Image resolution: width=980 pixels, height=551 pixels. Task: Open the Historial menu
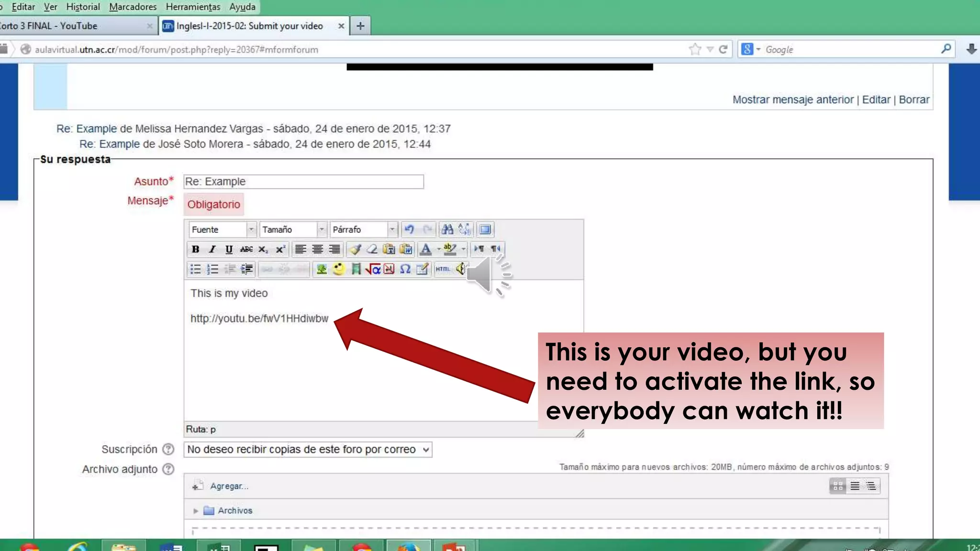pos(83,7)
